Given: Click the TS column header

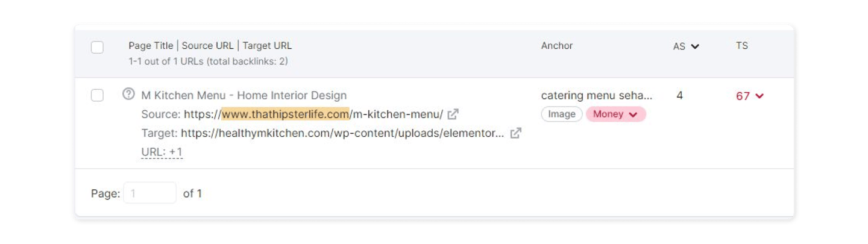Looking at the screenshot, I should pos(742,46).
